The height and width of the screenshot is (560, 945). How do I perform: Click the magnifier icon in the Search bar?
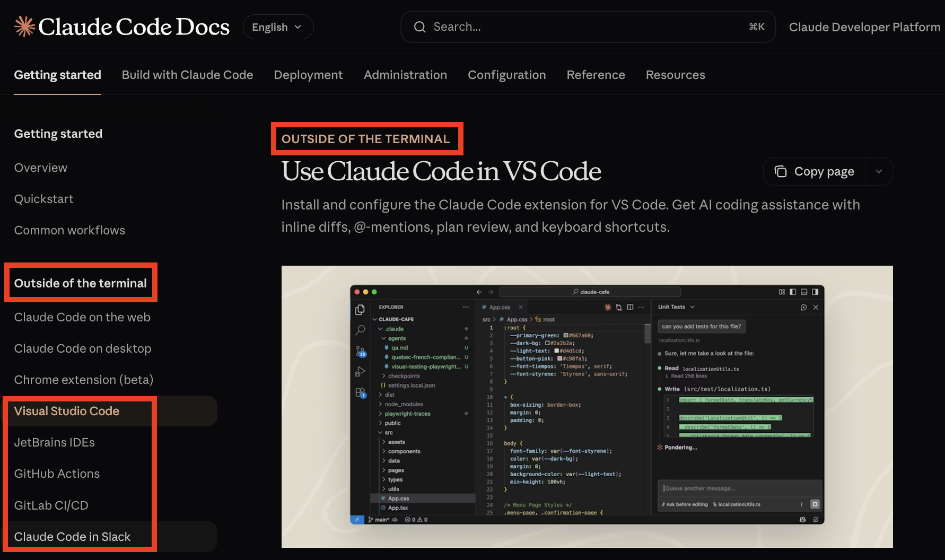(x=419, y=27)
